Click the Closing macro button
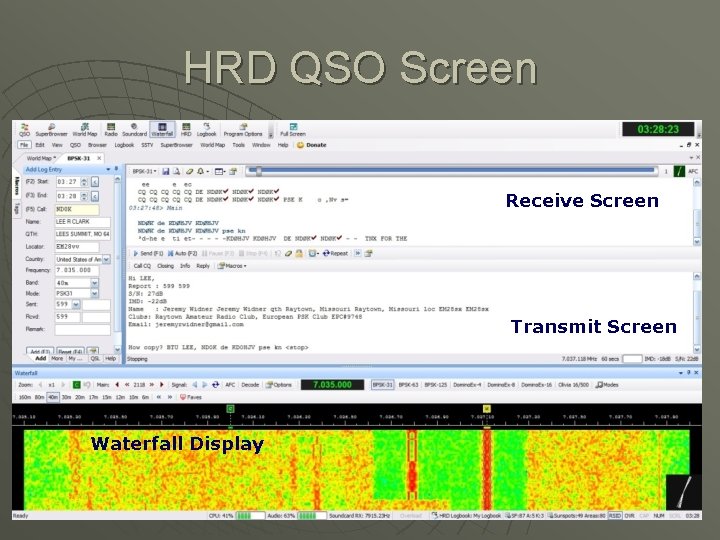Screen dimensions: 720x540 165,266
